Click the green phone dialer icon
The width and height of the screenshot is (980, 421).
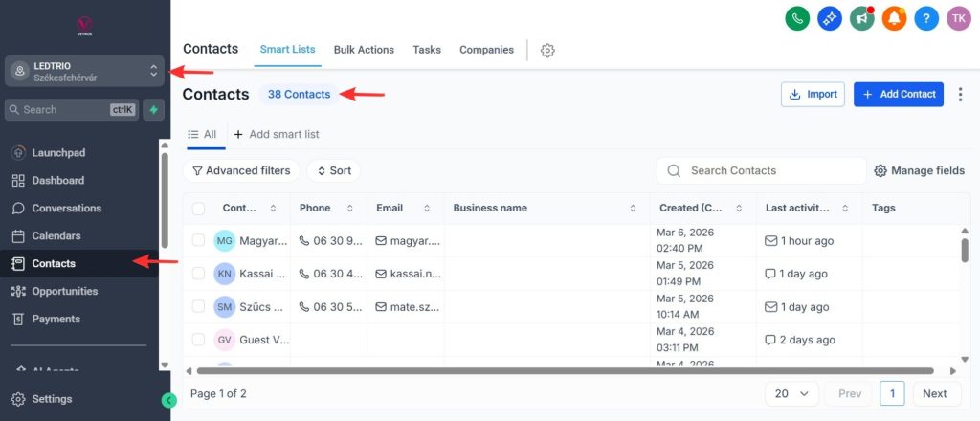(797, 19)
